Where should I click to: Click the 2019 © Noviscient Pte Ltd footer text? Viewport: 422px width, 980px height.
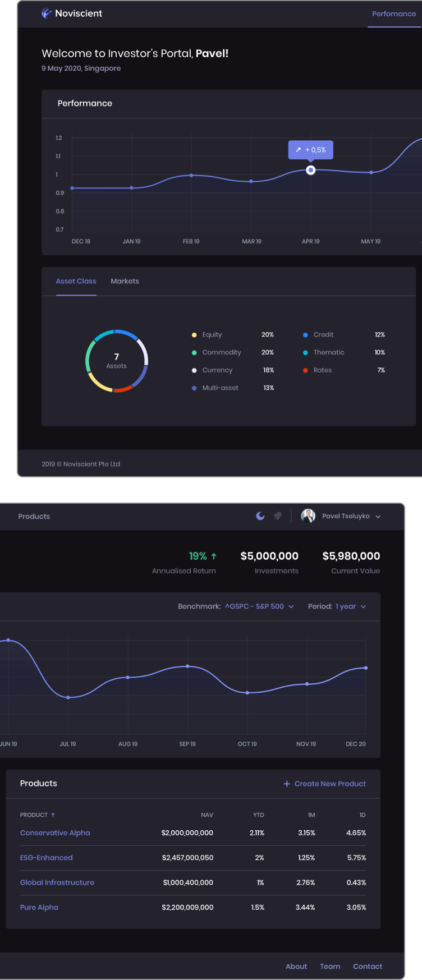pyautogui.click(x=81, y=464)
